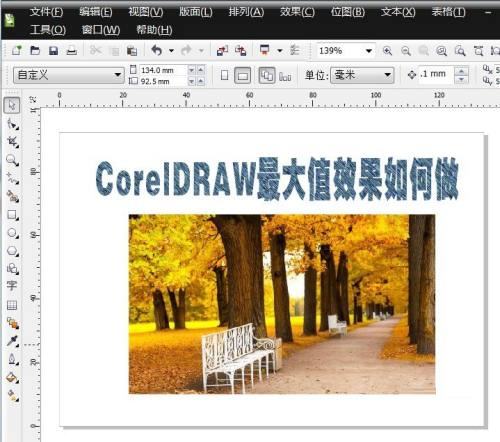Select the autumn park photo on canvas
Image resolution: width=500 pixels, height=442 pixels.
(282, 304)
